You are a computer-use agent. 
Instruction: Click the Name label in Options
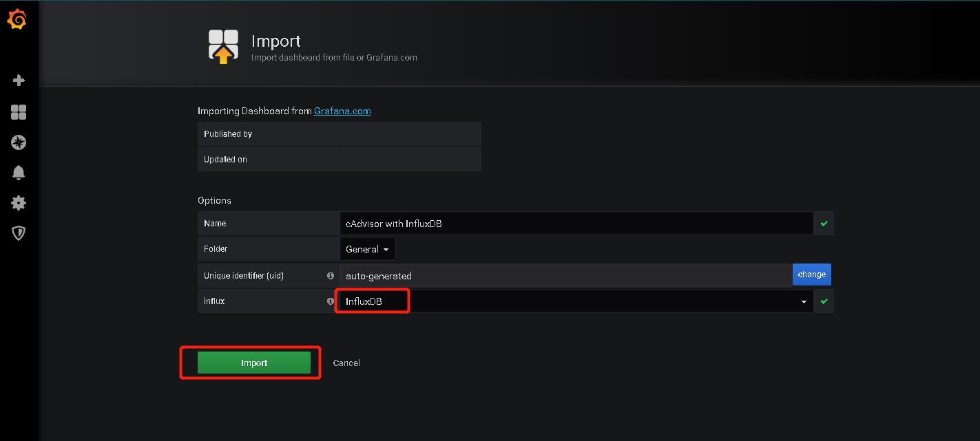click(x=215, y=224)
